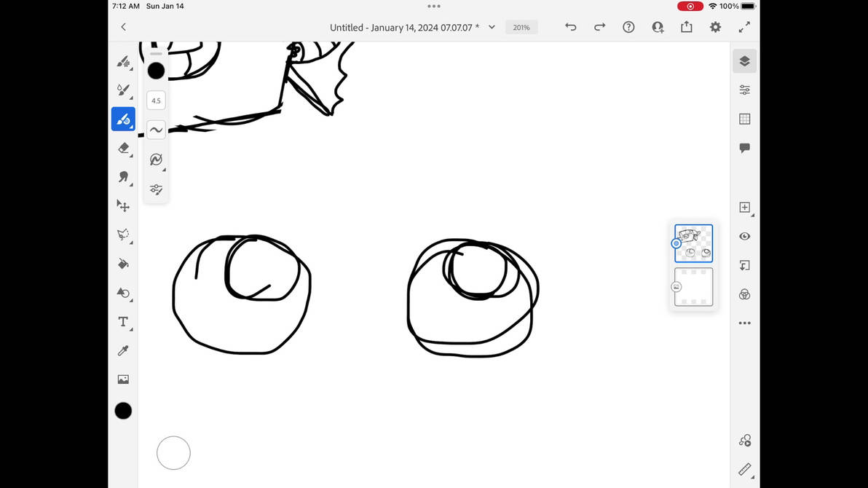This screenshot has height=488, width=868.
Task: Open the Comments panel
Action: tap(744, 148)
